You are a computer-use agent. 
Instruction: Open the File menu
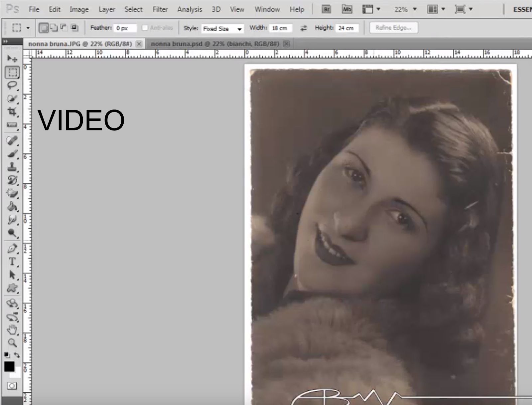pos(34,9)
